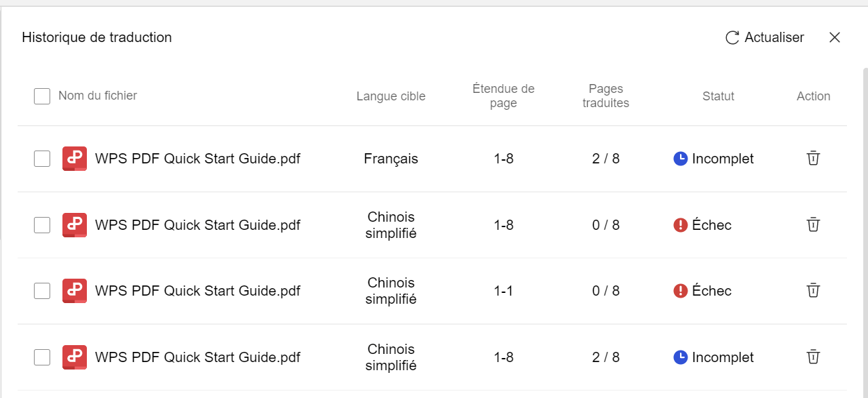Screen dimensions: 868x398
Task: Select the checkbox for the 1-1 page range row
Action: (x=42, y=291)
